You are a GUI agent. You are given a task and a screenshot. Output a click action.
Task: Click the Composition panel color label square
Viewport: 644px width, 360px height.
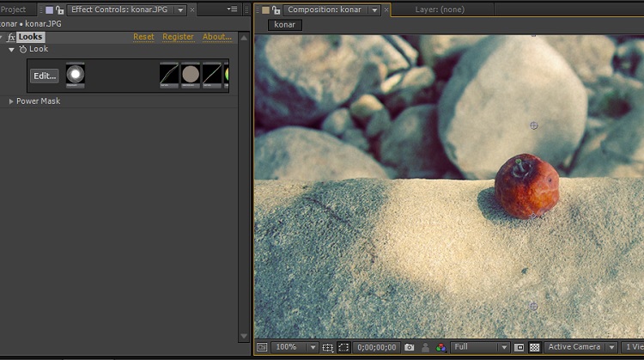click(265, 9)
